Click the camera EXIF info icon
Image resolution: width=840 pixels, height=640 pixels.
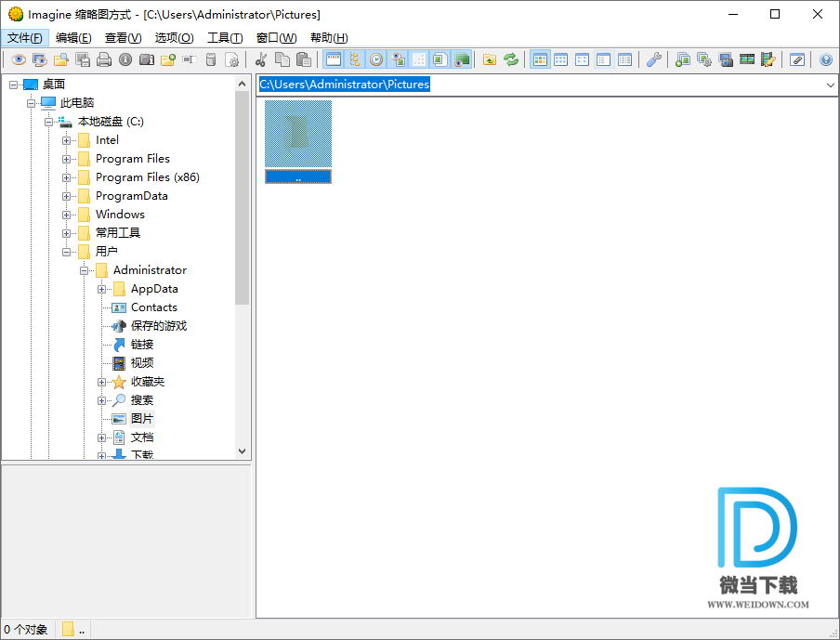147,59
